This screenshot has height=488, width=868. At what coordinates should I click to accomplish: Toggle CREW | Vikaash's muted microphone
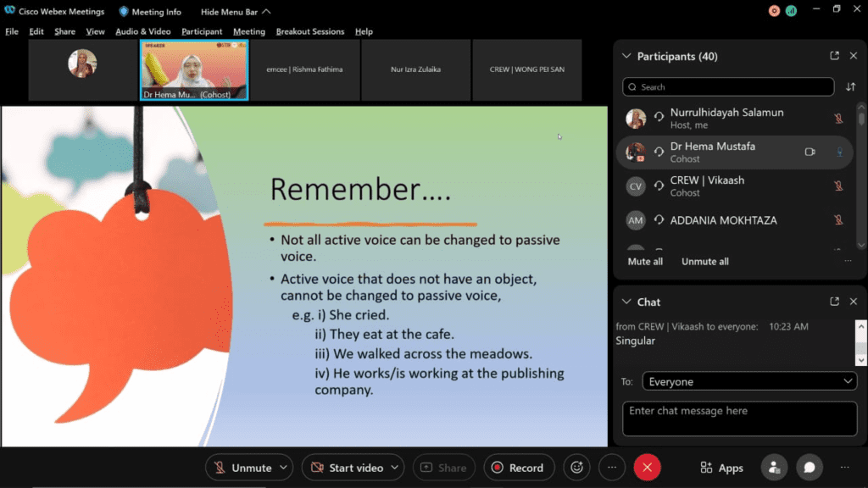click(x=838, y=186)
